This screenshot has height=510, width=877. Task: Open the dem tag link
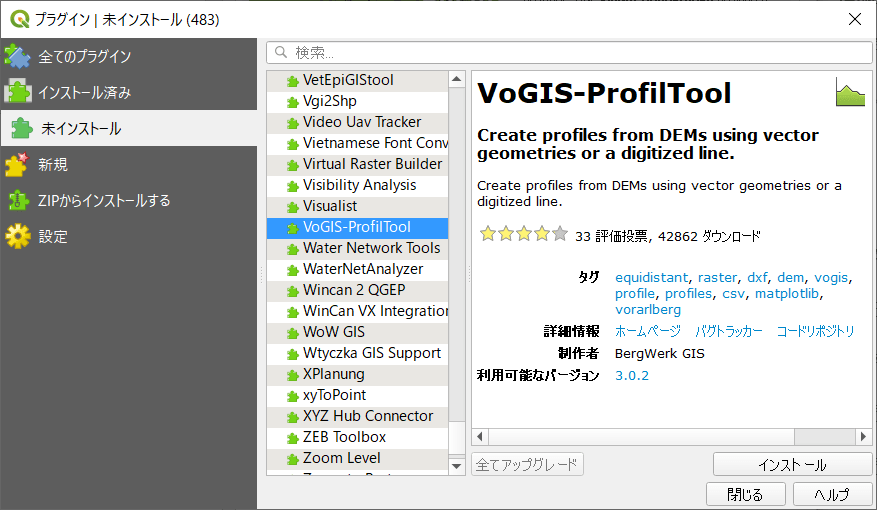coord(790,278)
